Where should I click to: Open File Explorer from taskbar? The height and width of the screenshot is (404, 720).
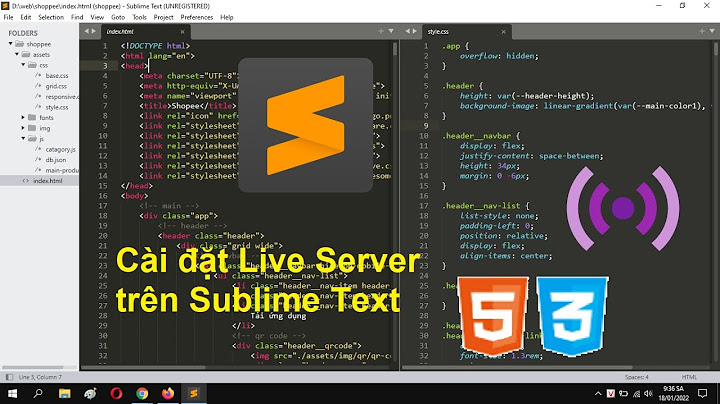(x=64, y=393)
